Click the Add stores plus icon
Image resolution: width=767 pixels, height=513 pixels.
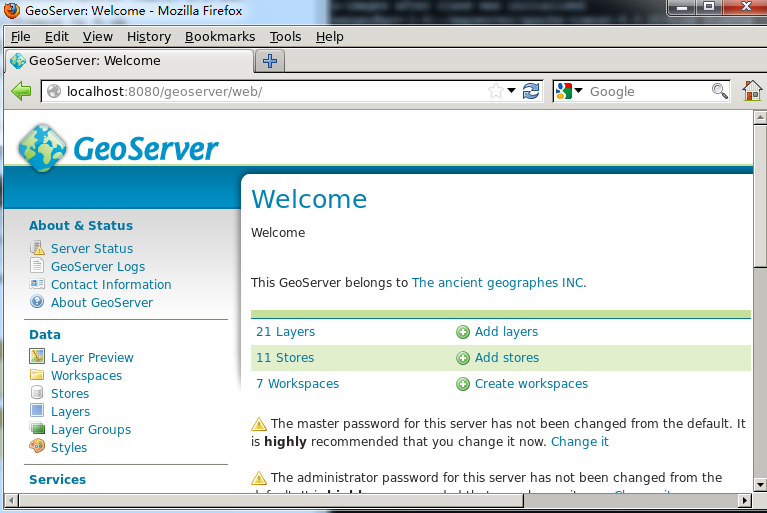[463, 358]
